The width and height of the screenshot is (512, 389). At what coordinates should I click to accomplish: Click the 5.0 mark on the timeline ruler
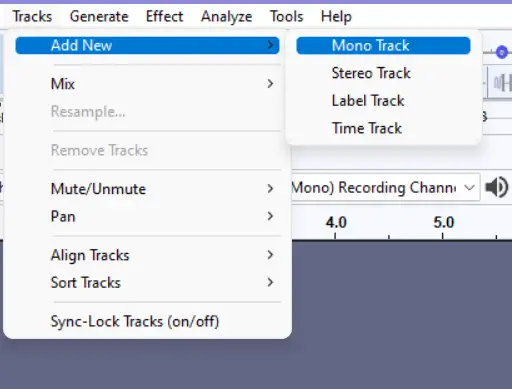[x=444, y=222]
